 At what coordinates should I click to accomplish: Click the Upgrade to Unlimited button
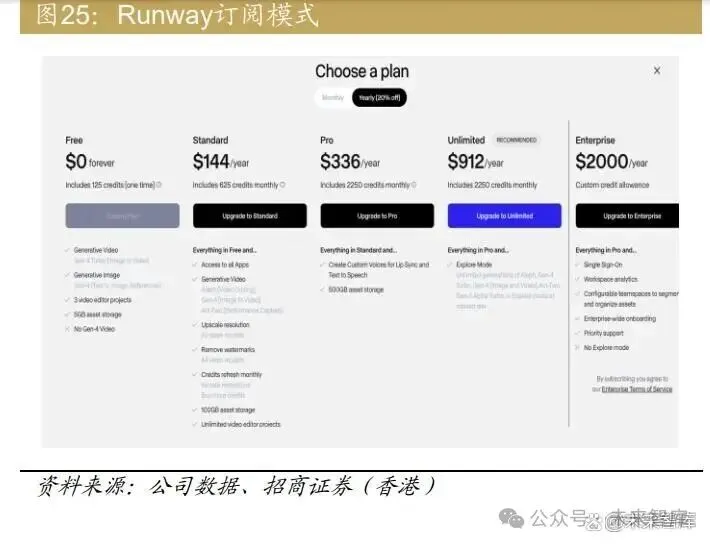(x=504, y=216)
